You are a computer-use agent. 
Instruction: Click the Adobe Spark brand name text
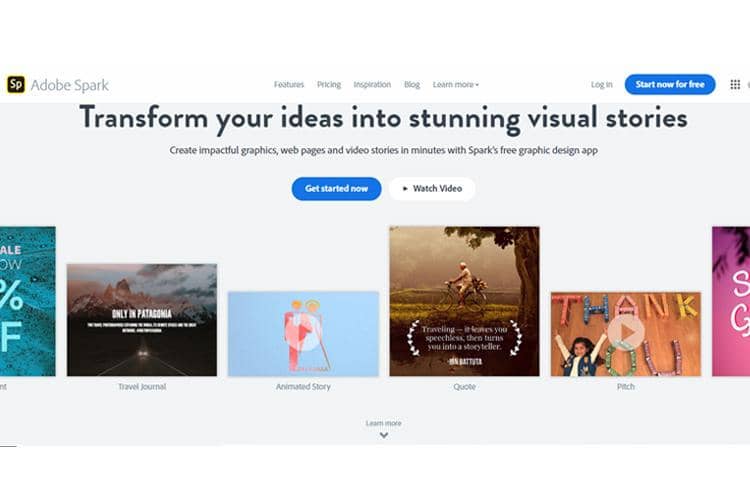tap(70, 85)
